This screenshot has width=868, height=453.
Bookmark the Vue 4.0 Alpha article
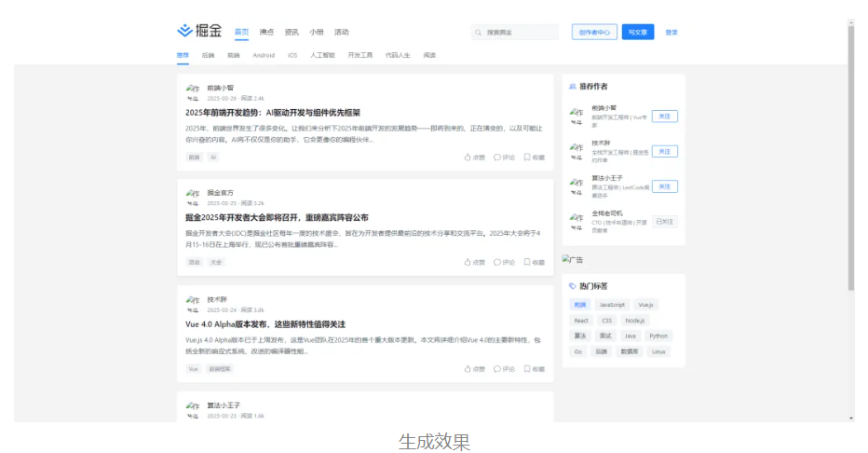tap(534, 369)
